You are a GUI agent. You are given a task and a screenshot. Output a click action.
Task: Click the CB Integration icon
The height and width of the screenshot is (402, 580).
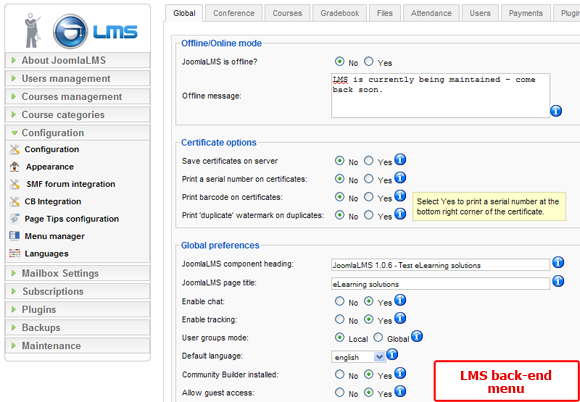(x=14, y=202)
